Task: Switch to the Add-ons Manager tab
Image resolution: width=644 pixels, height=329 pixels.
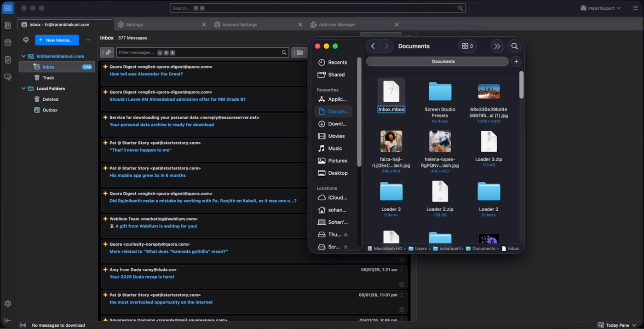Action: pos(337,24)
